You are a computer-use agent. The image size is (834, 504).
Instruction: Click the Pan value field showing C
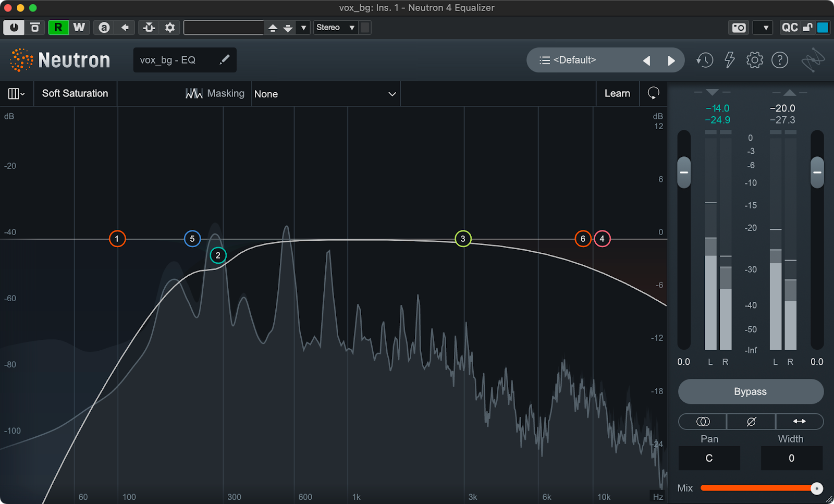pyautogui.click(x=709, y=458)
